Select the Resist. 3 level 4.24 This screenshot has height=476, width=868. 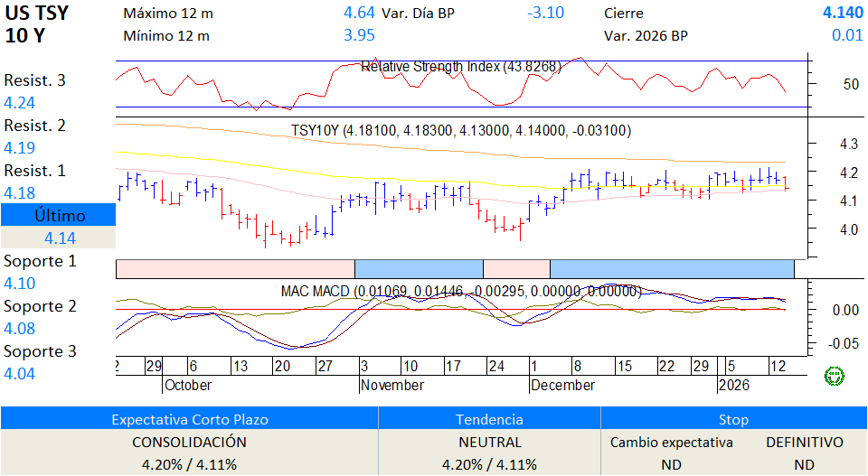click(20, 103)
